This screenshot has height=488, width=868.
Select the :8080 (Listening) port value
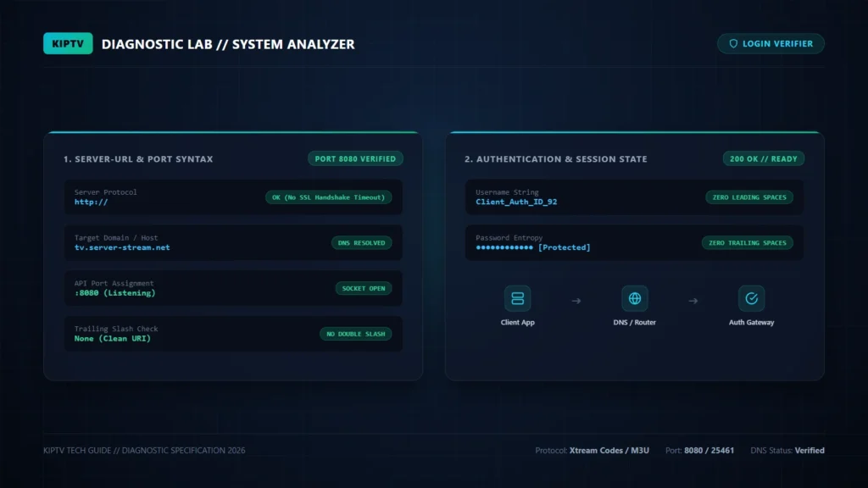[x=114, y=293]
